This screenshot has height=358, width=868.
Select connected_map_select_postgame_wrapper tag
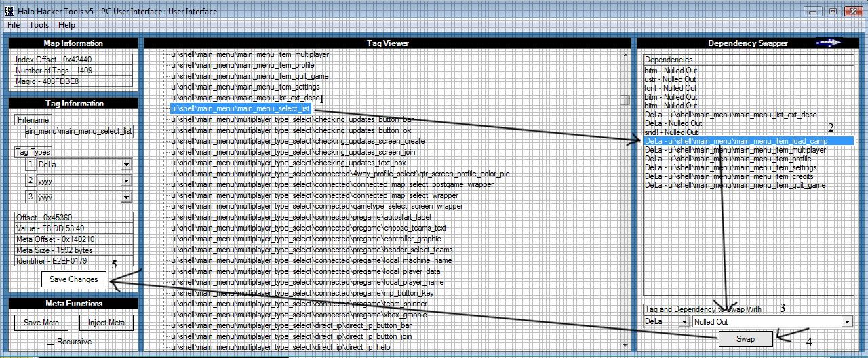point(332,184)
